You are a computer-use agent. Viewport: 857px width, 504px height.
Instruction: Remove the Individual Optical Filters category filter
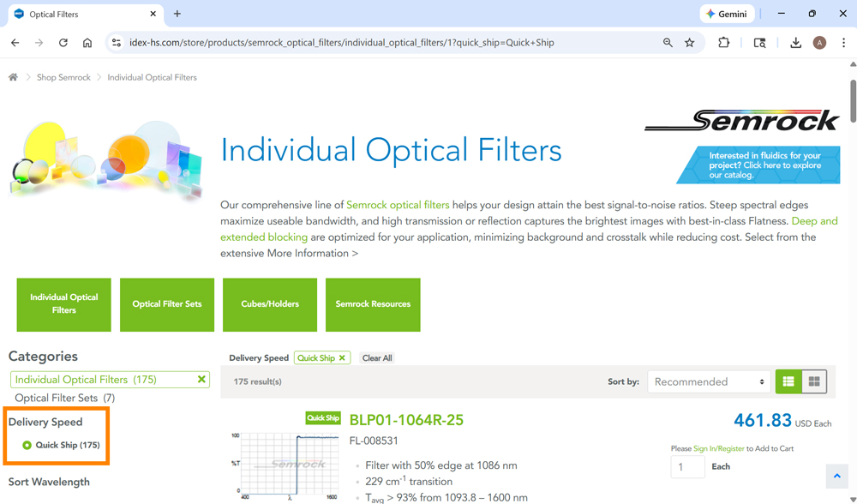(x=201, y=379)
